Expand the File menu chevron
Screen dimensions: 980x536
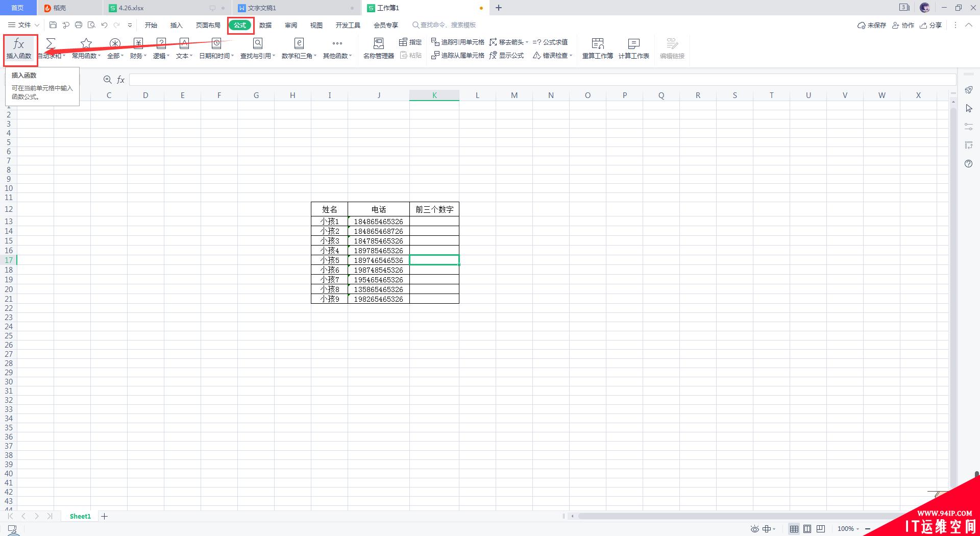pos(37,25)
